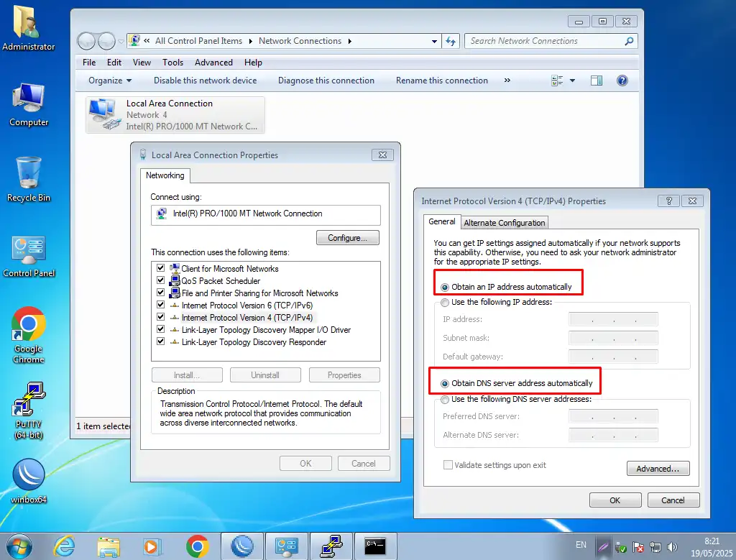This screenshot has height=560, width=736.
Task: Click the Advanced... button
Action: (x=658, y=469)
